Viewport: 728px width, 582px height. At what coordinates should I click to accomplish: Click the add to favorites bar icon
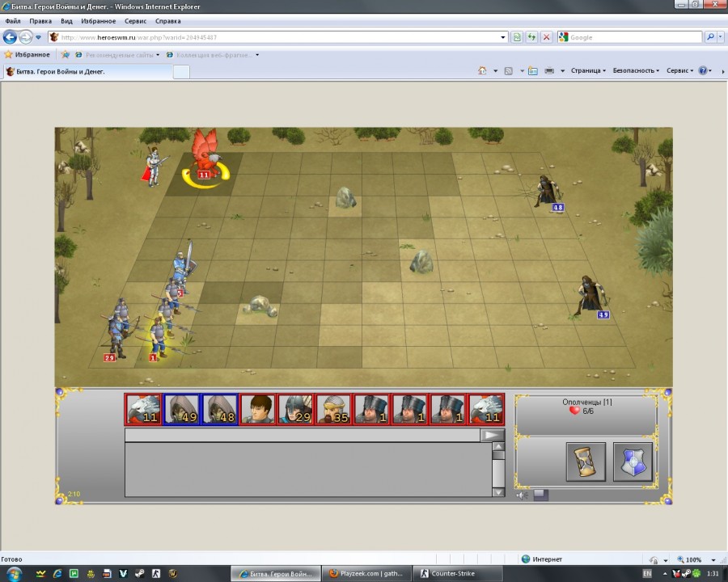(x=66, y=55)
